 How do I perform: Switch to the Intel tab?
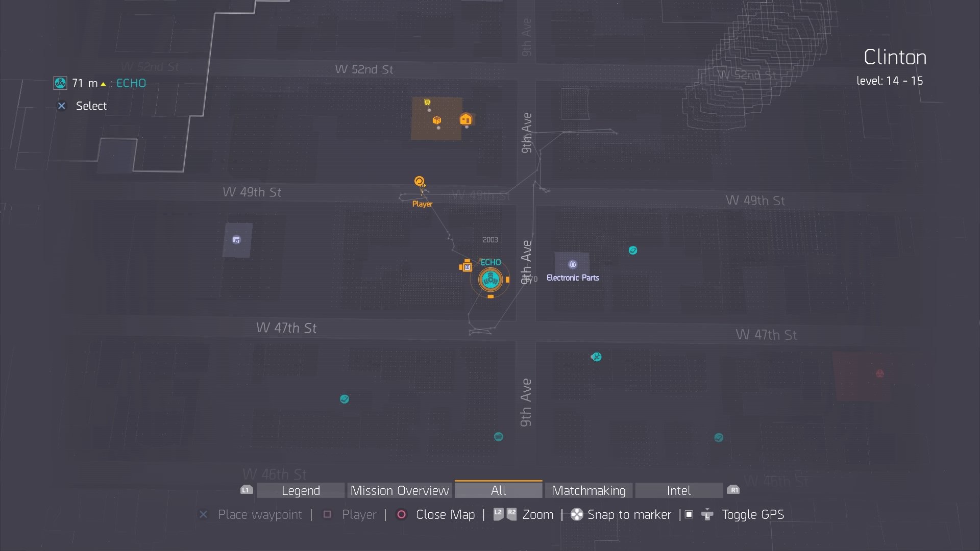click(x=678, y=490)
